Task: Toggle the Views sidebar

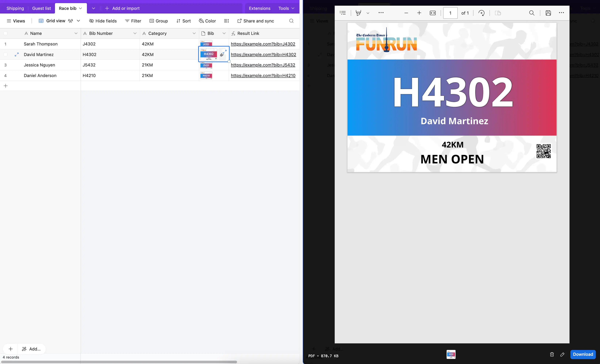Action: point(16,21)
